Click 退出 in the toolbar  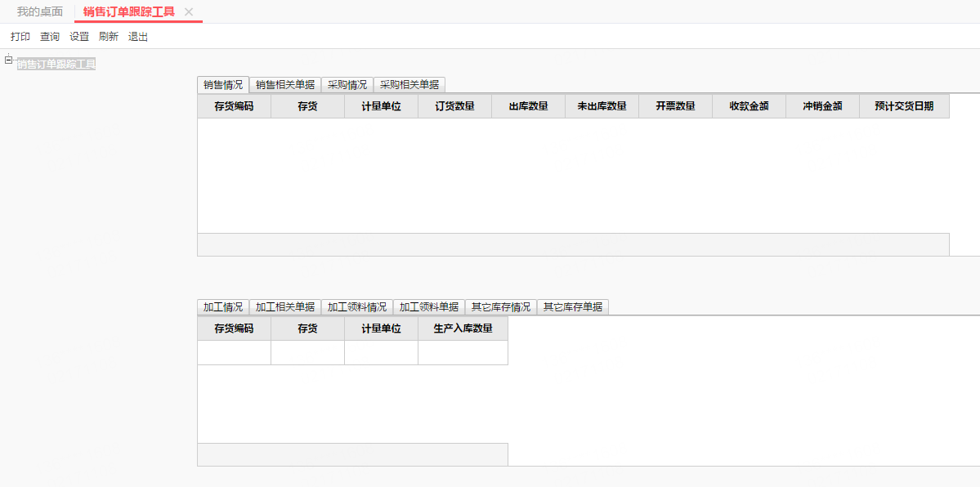pyautogui.click(x=138, y=37)
